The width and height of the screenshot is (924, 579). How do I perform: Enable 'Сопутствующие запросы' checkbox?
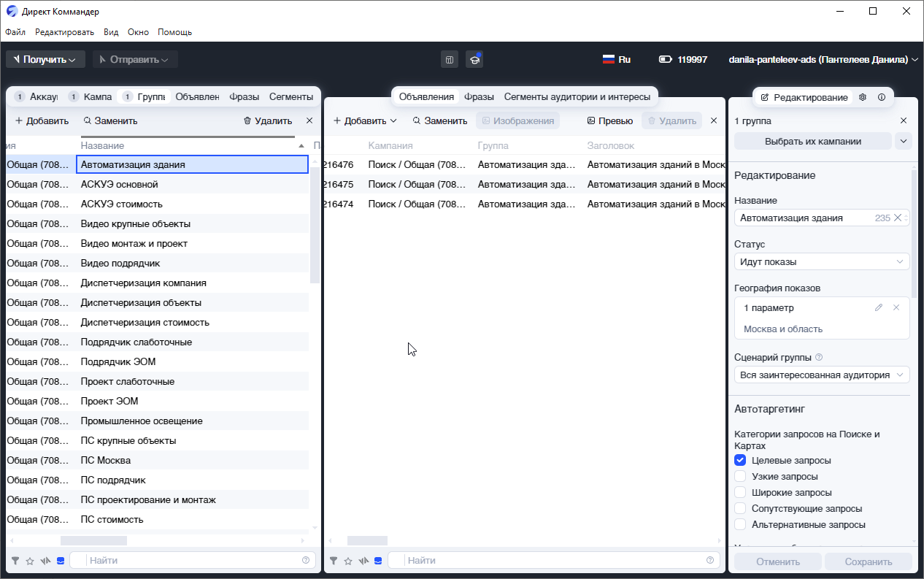[740, 508]
